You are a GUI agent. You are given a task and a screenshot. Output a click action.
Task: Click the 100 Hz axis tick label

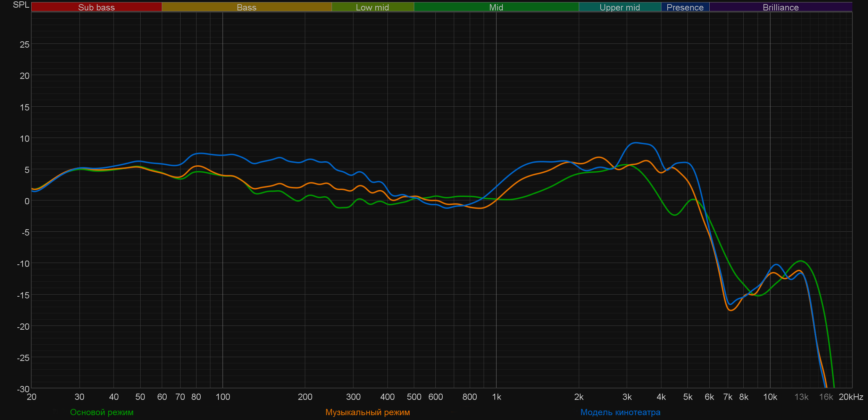click(x=223, y=397)
